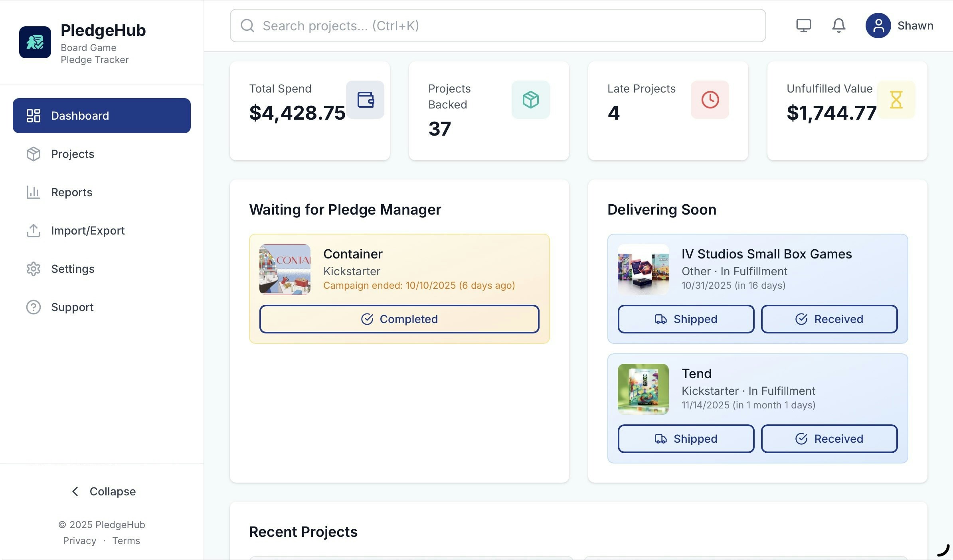Click the hourglass icon on Unfulfilled Value card
This screenshot has width=953, height=560.
coord(896,100)
